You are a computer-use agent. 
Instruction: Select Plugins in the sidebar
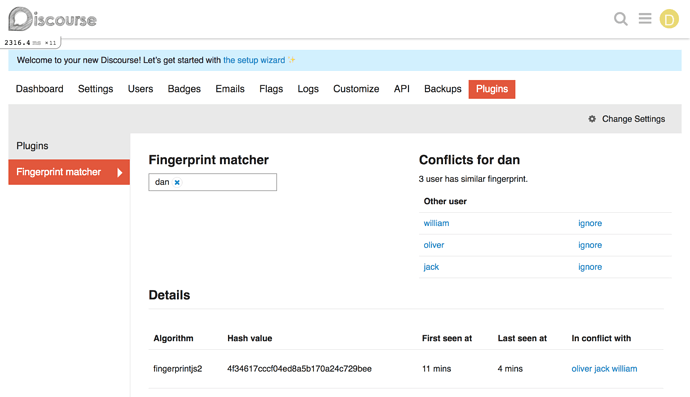32,146
